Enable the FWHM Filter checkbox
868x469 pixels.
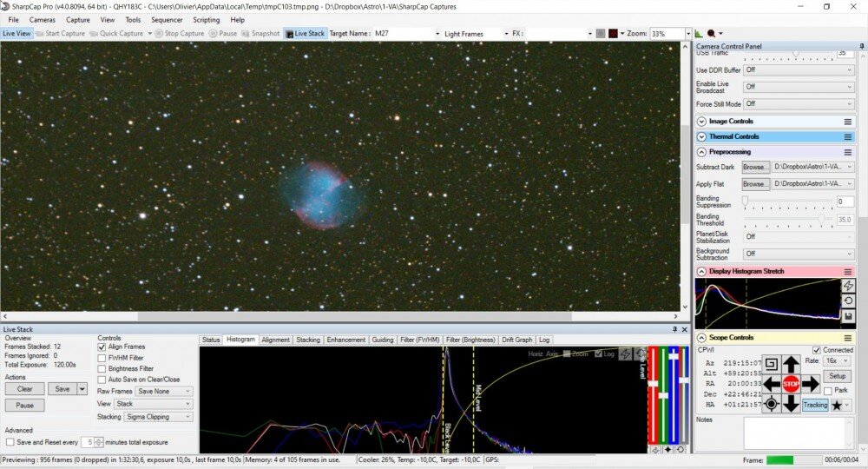pos(102,358)
